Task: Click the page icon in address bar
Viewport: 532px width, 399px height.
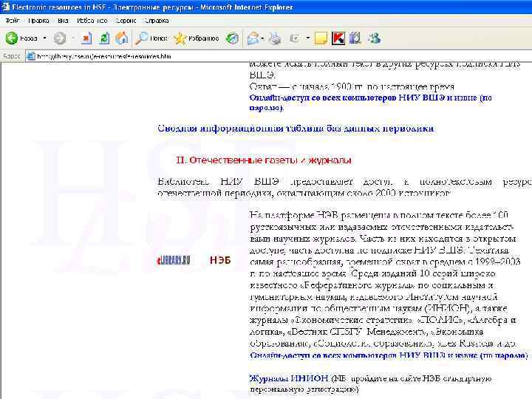Action: (x=31, y=56)
